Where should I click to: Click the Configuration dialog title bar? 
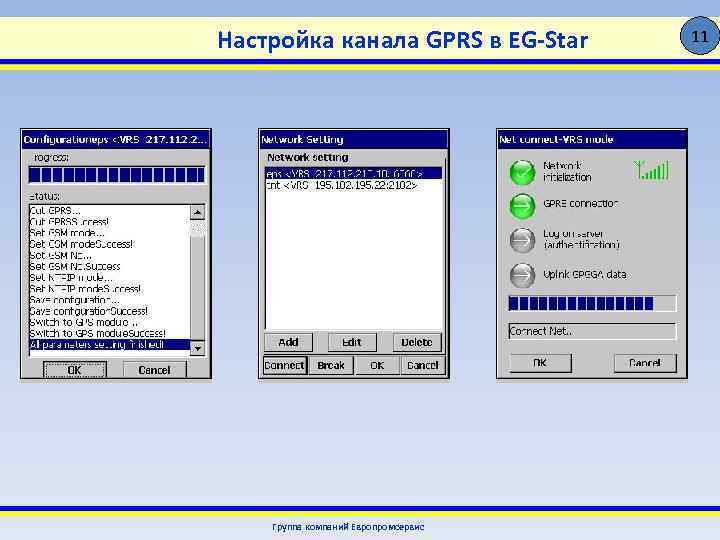[116, 139]
